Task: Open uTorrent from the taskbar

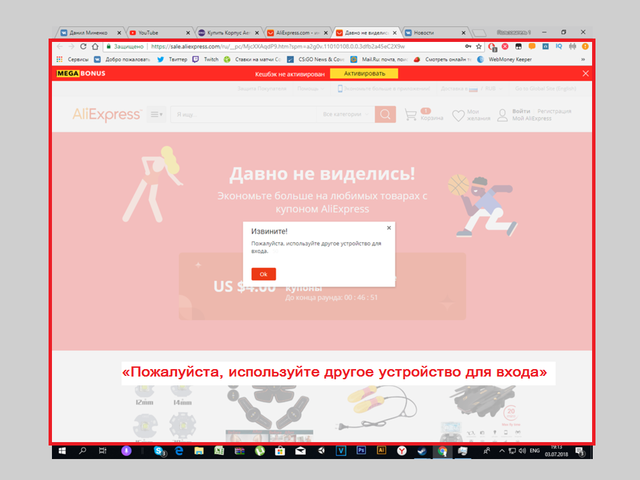Action: [x=260, y=451]
